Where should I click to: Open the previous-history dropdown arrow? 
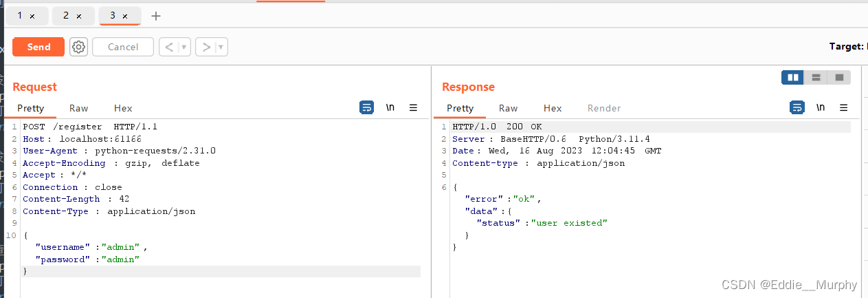(184, 47)
